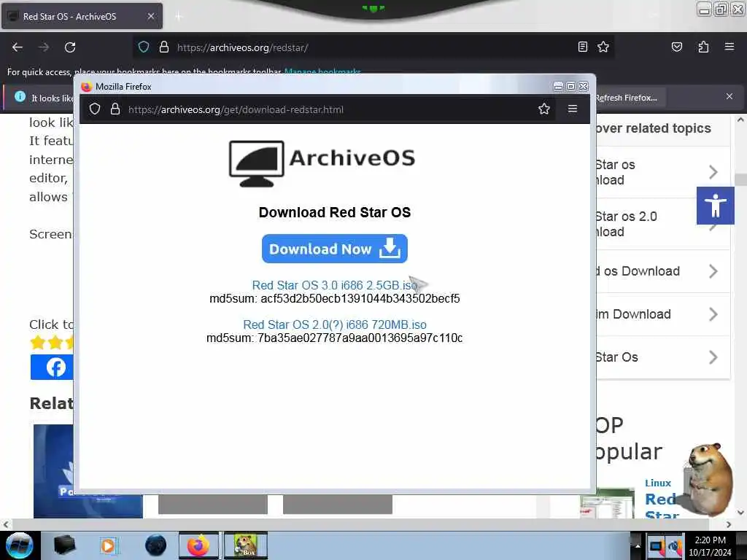Open the media player taskbar icon

click(108, 545)
